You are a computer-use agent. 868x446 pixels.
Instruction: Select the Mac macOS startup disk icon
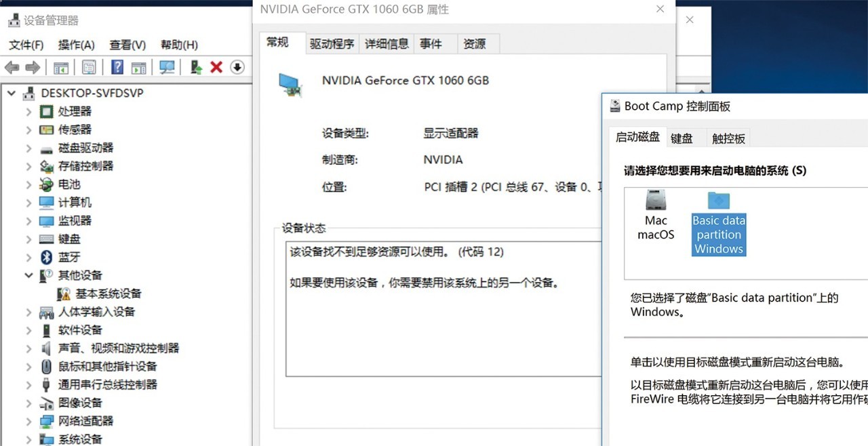point(656,216)
